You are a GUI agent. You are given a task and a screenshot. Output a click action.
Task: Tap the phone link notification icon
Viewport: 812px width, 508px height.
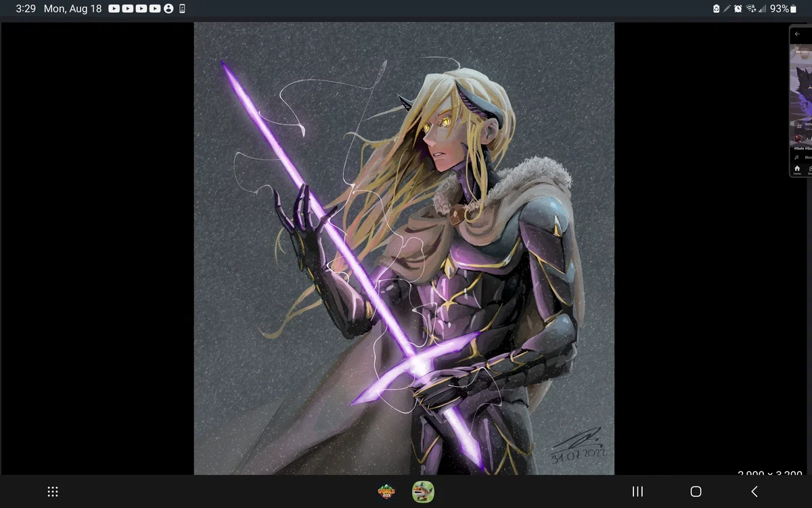point(182,9)
